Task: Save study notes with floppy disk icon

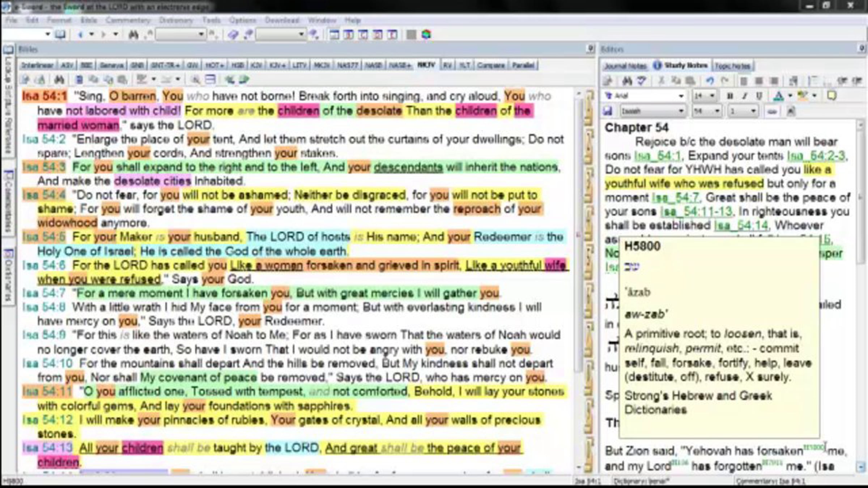Action: [608, 111]
